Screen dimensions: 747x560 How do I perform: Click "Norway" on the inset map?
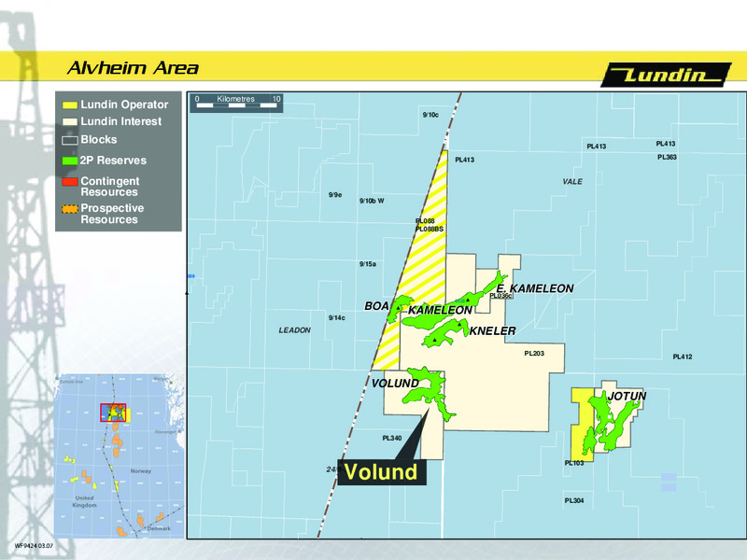[x=141, y=470]
